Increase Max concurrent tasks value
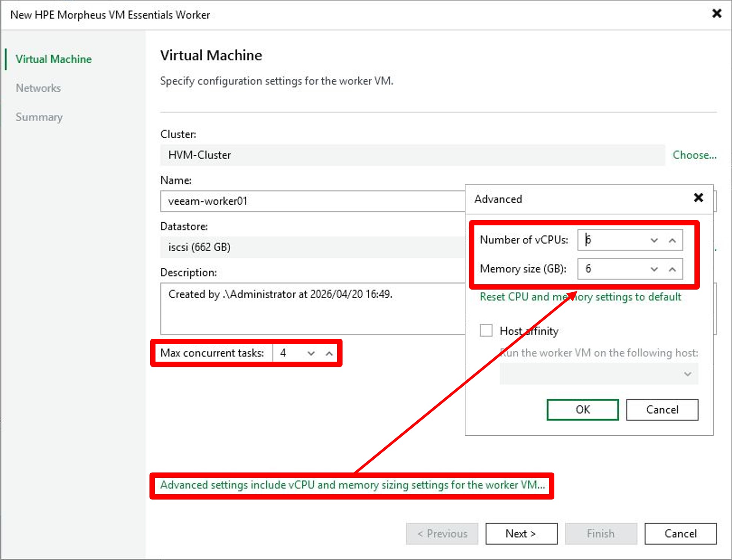Screen dimensions: 732x560 point(329,353)
